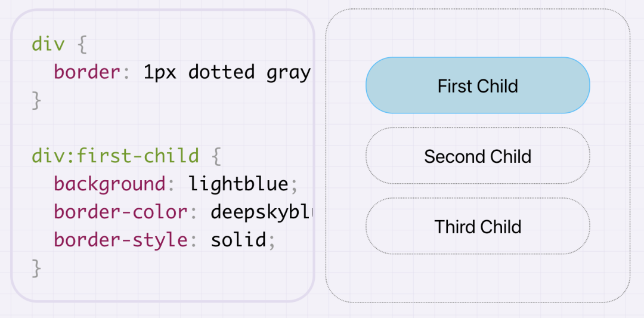Click the "border-style" property name
644x318 pixels.
[120, 240]
